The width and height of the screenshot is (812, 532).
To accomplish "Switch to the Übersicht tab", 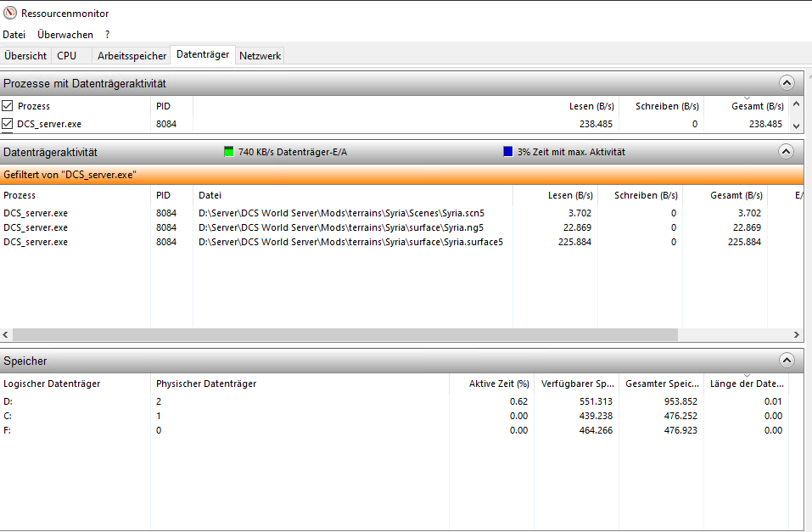I will pos(25,55).
